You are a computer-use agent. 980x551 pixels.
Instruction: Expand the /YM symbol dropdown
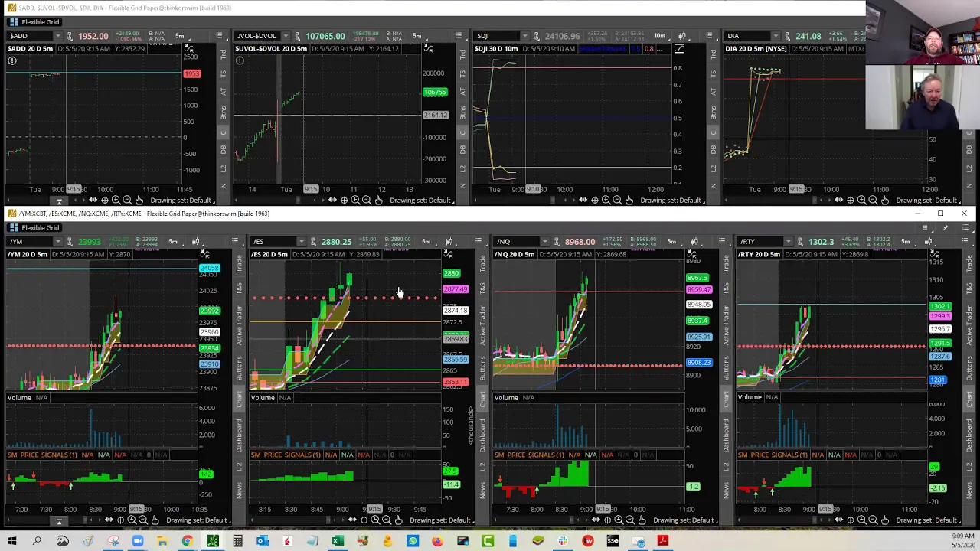pyautogui.click(x=58, y=242)
